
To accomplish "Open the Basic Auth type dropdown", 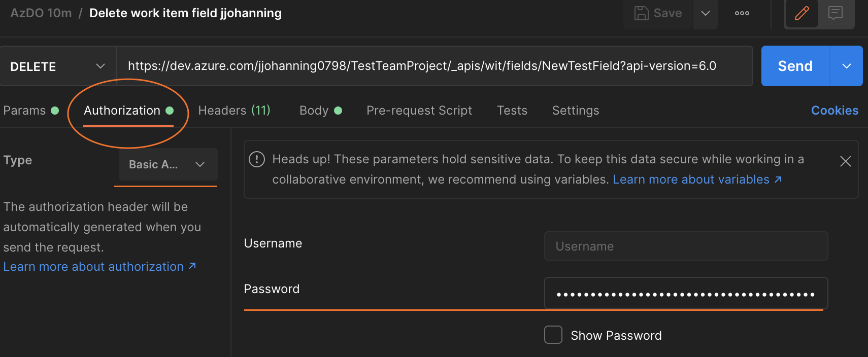I will tap(168, 164).
